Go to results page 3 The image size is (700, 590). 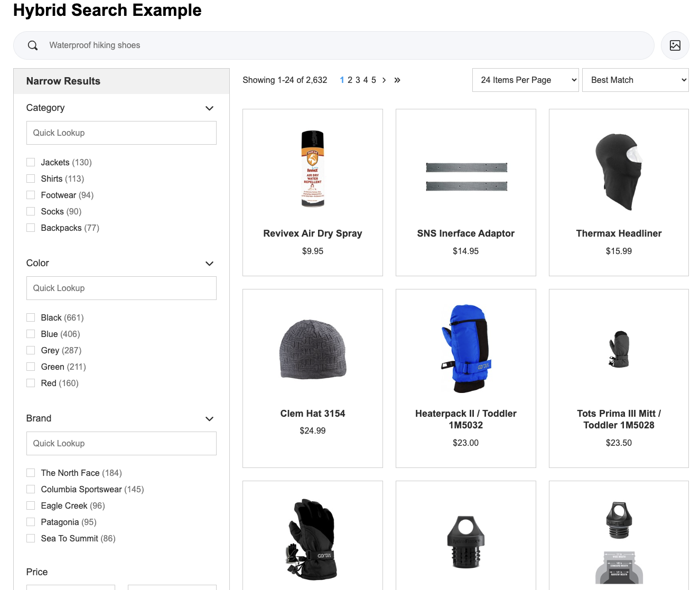(358, 80)
